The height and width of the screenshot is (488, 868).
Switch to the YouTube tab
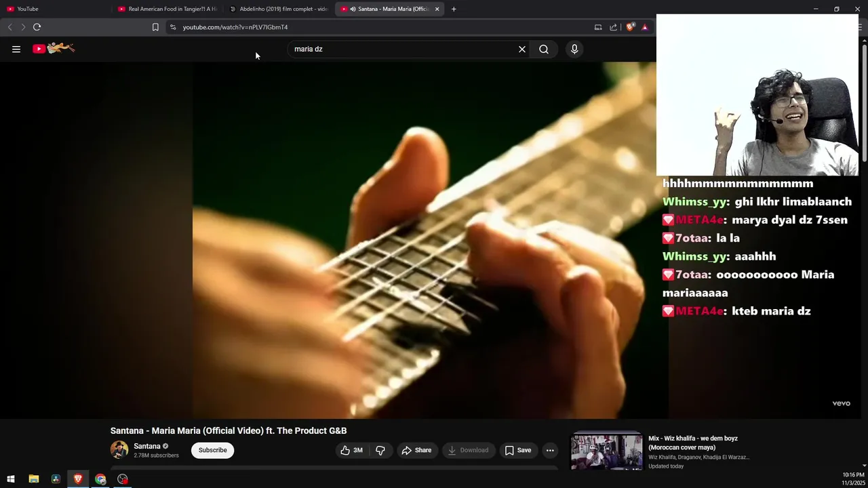click(x=54, y=9)
